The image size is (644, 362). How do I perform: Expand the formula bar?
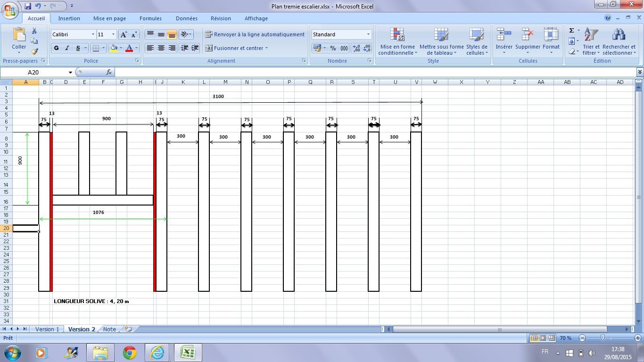pyautogui.click(x=640, y=72)
